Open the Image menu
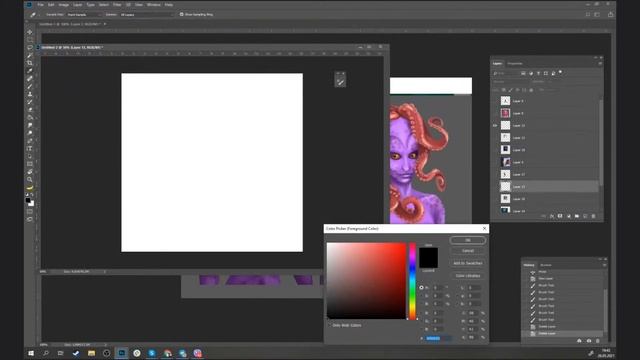Image resolution: width=640 pixels, height=360 pixels. (x=64, y=5)
